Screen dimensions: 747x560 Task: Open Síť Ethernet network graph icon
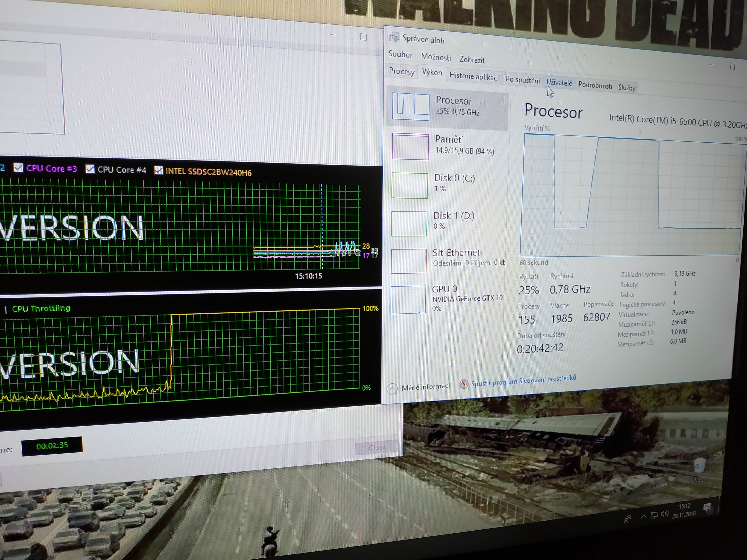409,261
